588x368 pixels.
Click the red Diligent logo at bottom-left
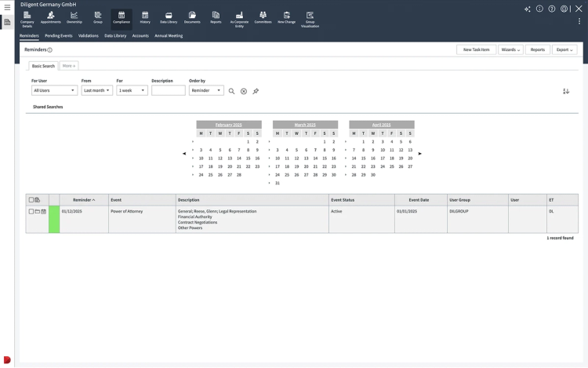(x=7, y=359)
